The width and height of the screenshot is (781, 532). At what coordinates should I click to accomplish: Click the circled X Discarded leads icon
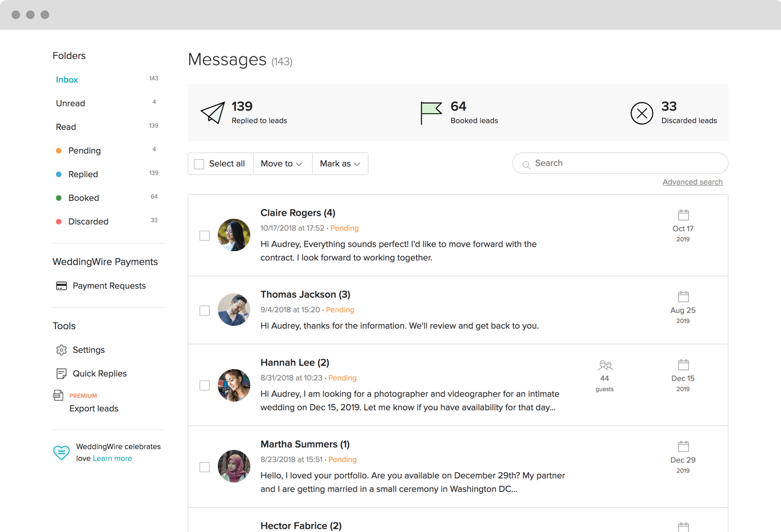(x=642, y=113)
